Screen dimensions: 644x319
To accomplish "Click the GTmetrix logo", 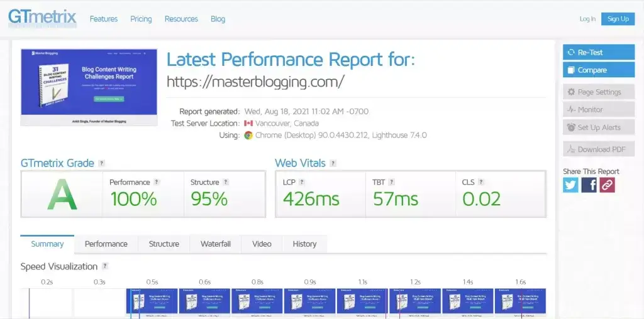I will click(x=42, y=18).
